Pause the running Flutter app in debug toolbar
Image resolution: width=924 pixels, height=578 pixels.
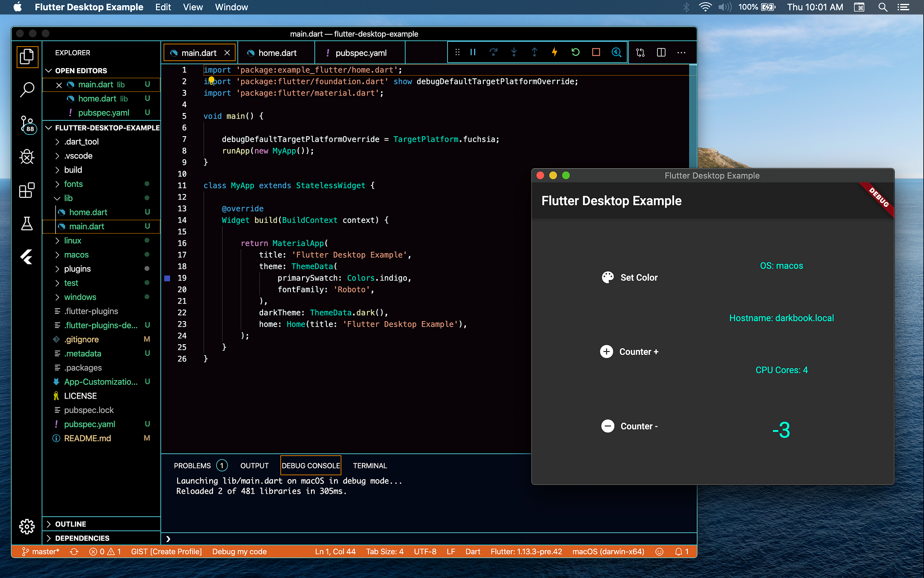[472, 52]
